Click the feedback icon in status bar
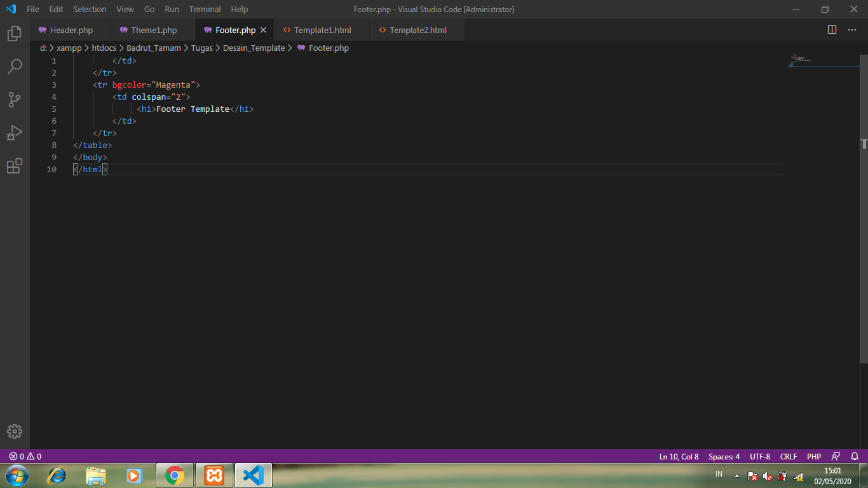This screenshot has width=868, height=488. (x=836, y=456)
